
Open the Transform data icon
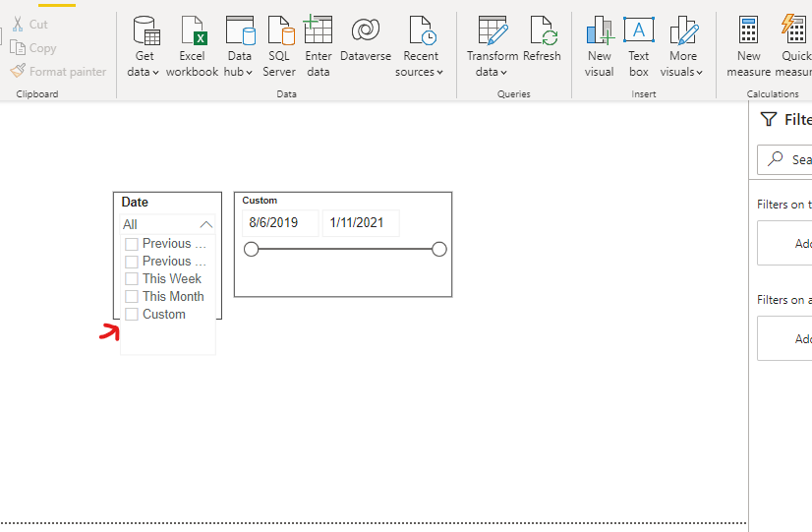[493, 30]
